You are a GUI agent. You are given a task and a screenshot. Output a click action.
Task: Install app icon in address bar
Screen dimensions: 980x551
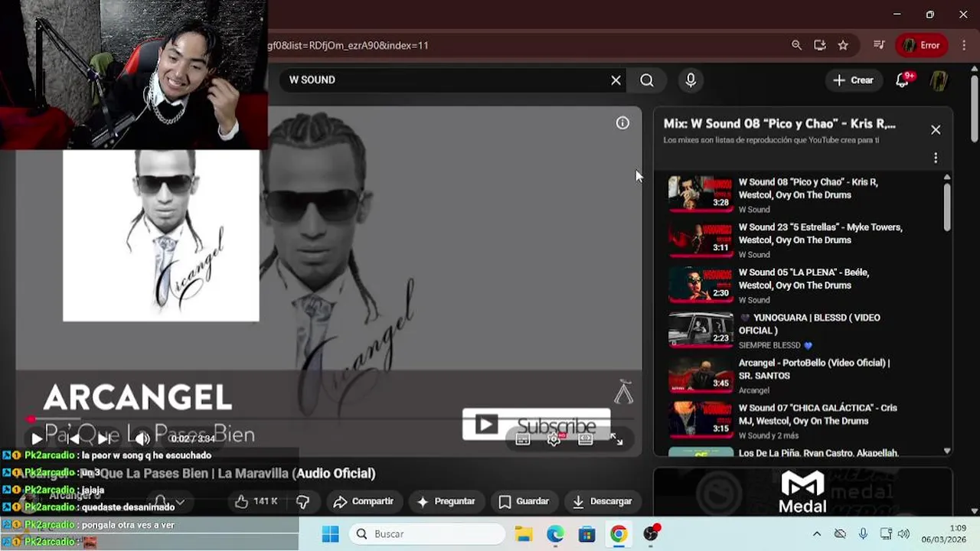[x=820, y=45]
